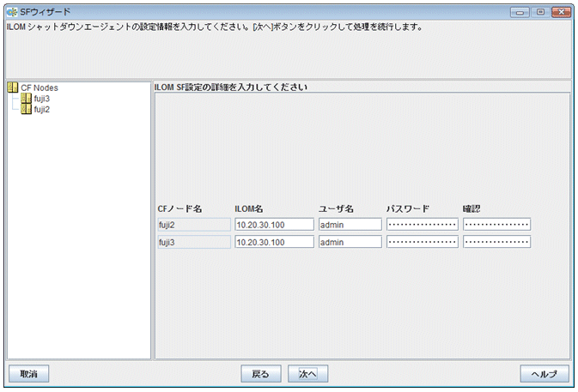Viewport: 578px width, 392px height.
Task: Click the ユーザ名 field in fuji2 row
Action: (x=350, y=225)
